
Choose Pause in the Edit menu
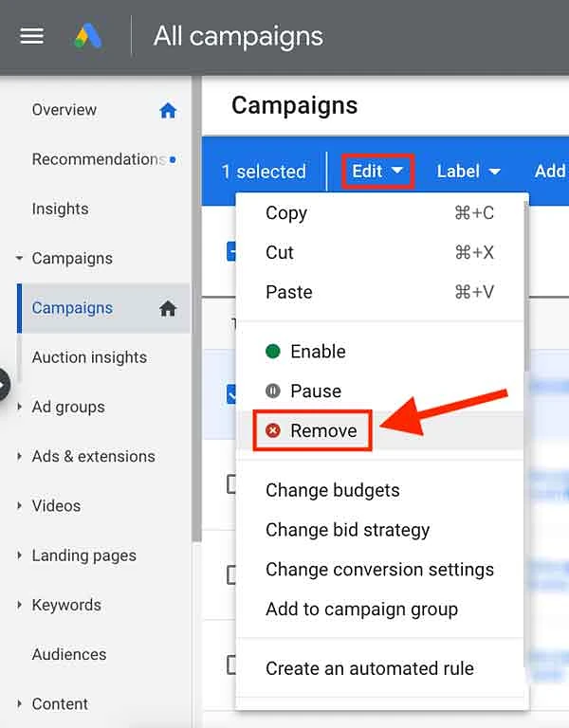click(x=380, y=391)
